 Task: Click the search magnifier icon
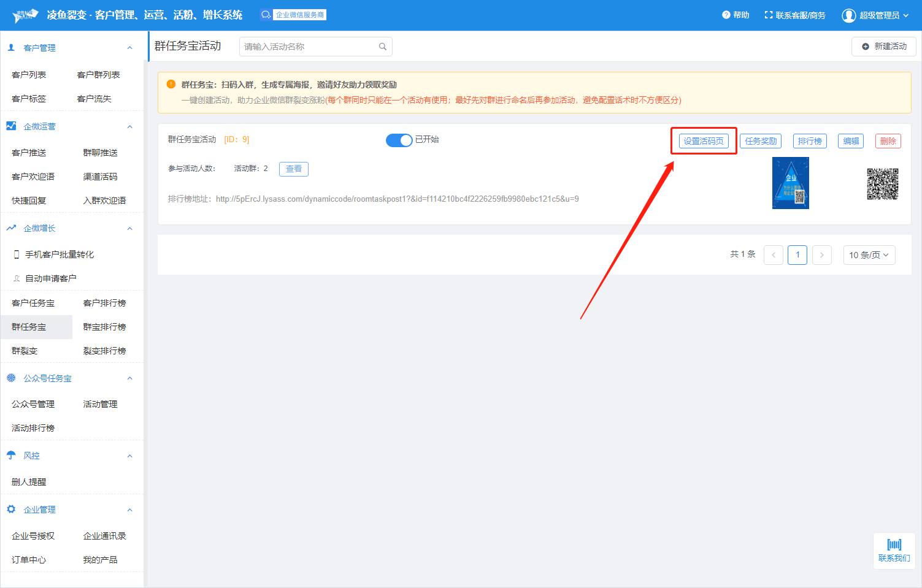point(382,47)
